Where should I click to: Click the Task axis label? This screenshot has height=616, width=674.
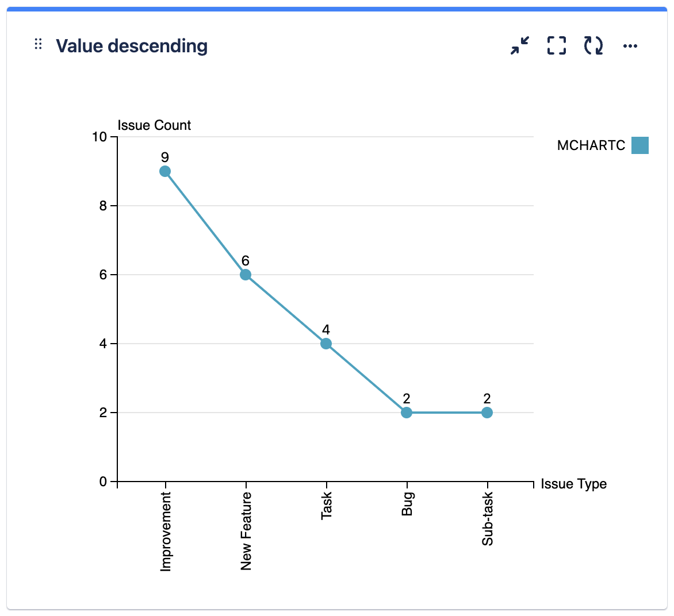click(x=327, y=506)
